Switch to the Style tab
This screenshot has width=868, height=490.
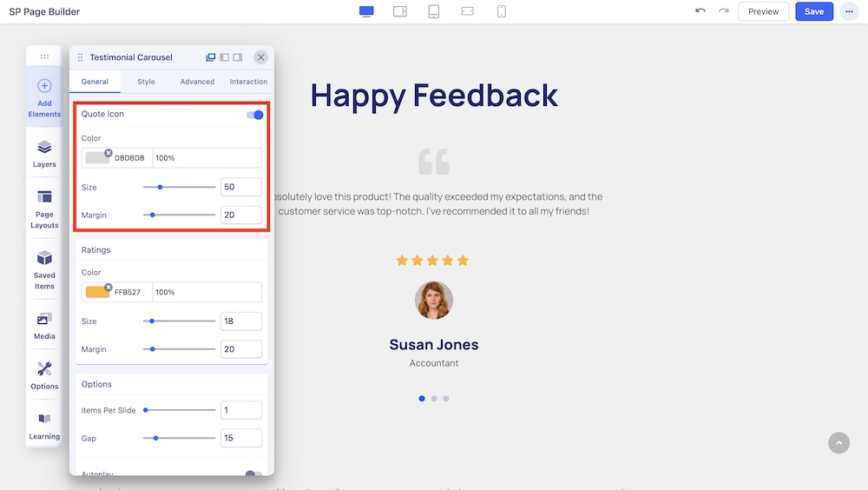[146, 82]
